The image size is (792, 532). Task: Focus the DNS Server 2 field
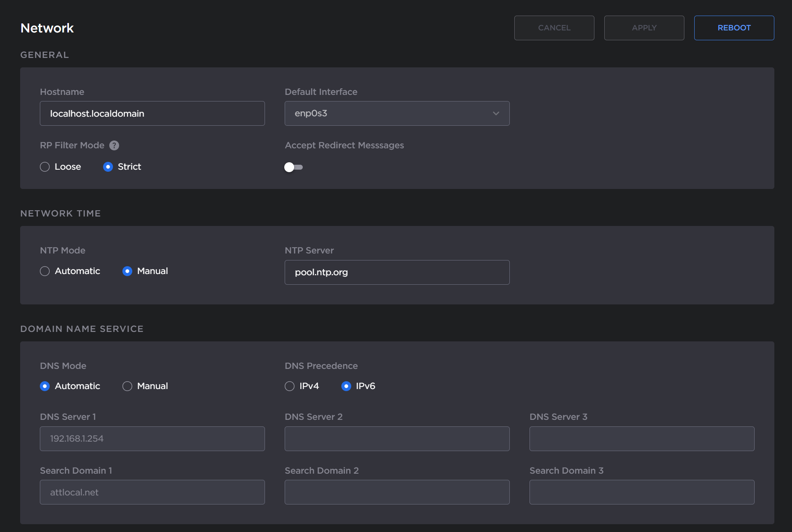click(397, 439)
